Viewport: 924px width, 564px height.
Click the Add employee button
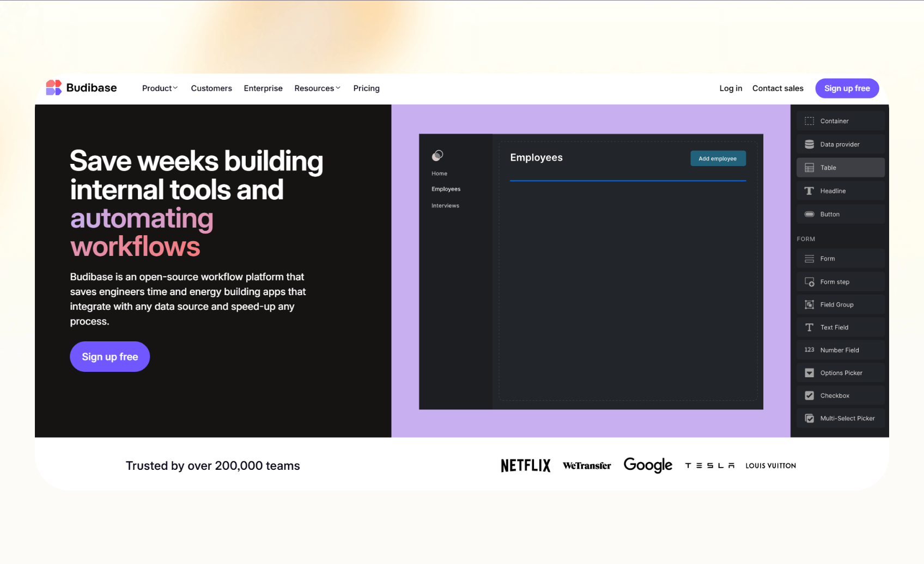click(718, 158)
